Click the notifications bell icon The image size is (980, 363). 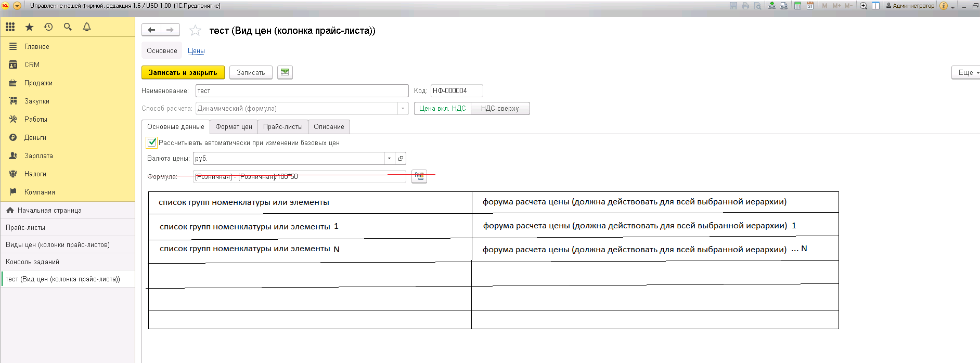[x=87, y=27]
